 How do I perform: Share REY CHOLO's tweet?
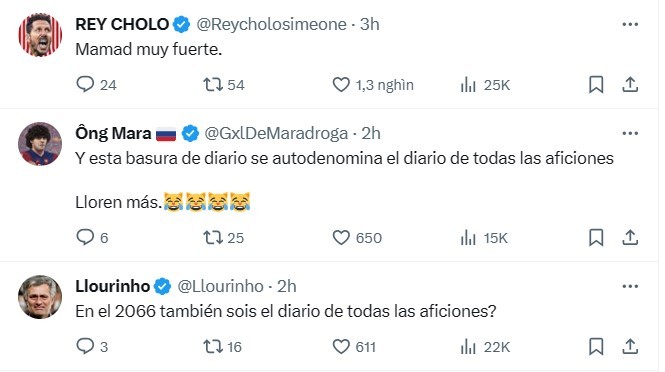click(630, 84)
